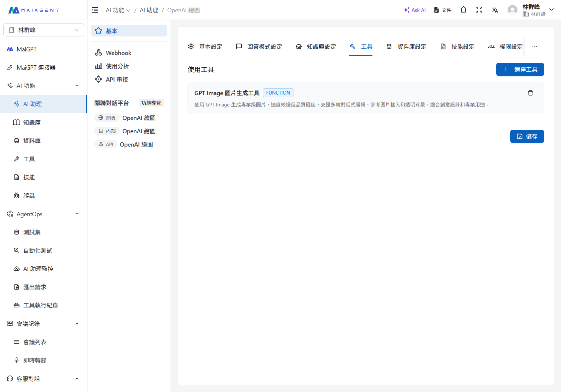Screen dimensions: 561x392
Task: Switch to the 資料庫設定 tab
Action: 406,46
